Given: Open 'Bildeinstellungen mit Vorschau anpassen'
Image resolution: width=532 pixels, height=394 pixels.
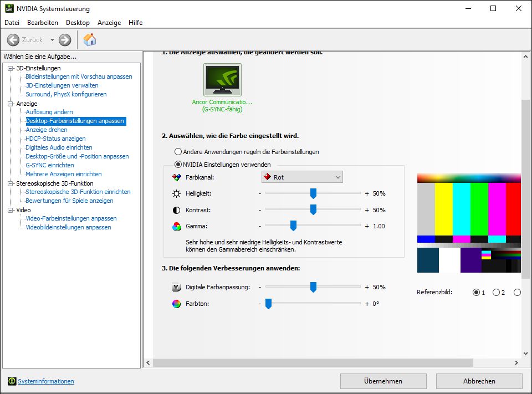Looking at the screenshot, I should click(79, 76).
